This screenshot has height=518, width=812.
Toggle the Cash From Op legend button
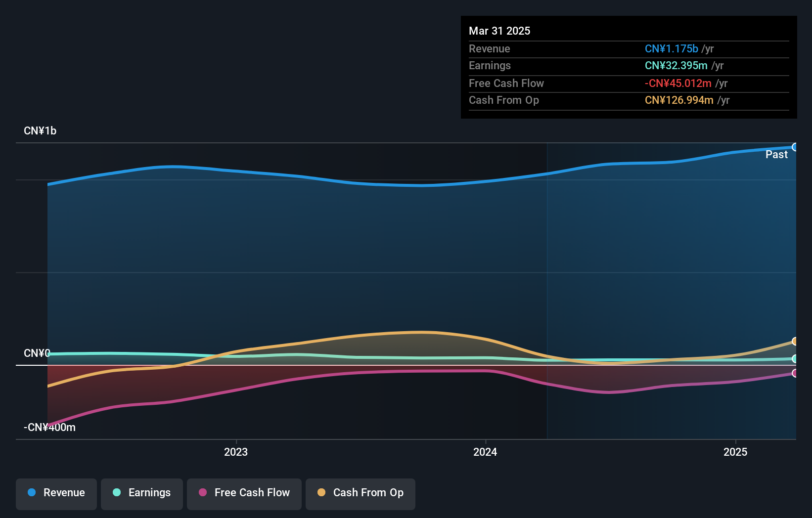click(x=361, y=494)
